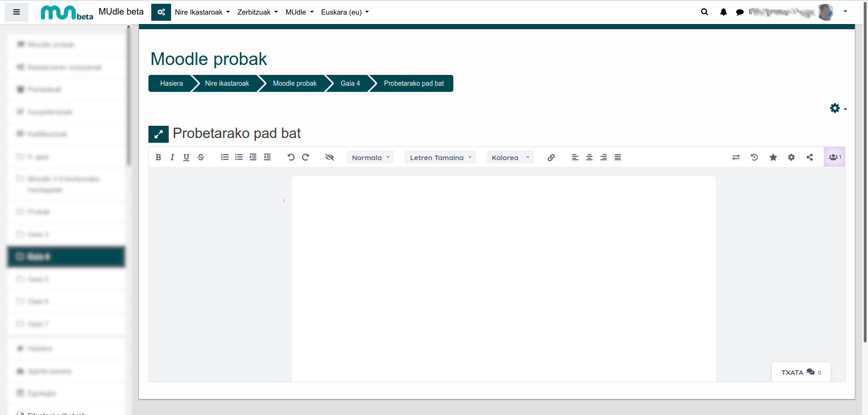
Task: Expand pad to fullscreen with arrows button
Action: coord(158,134)
